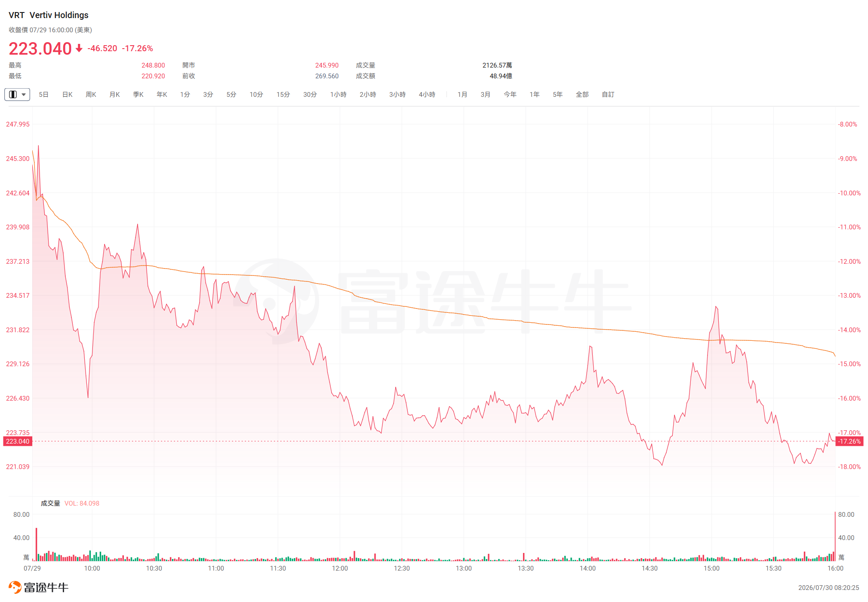
Task: Click the VOL: 84.098 indicator label
Action: [x=82, y=503]
